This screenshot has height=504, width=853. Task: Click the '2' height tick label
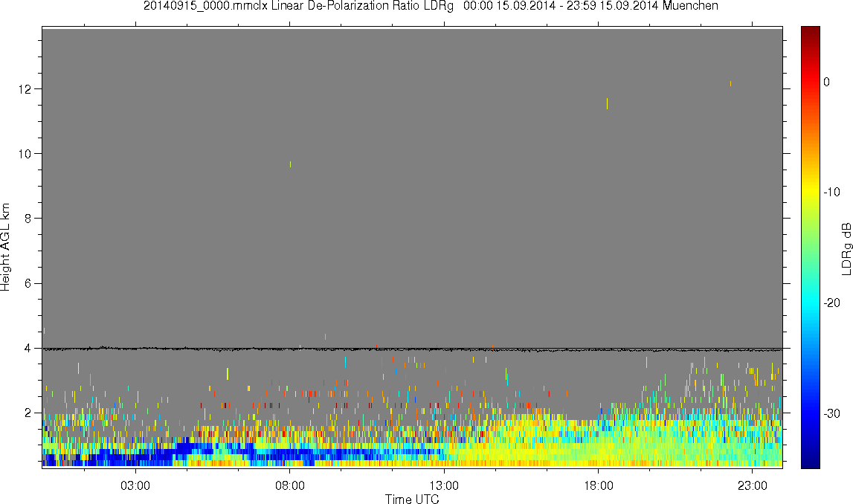click(x=28, y=413)
